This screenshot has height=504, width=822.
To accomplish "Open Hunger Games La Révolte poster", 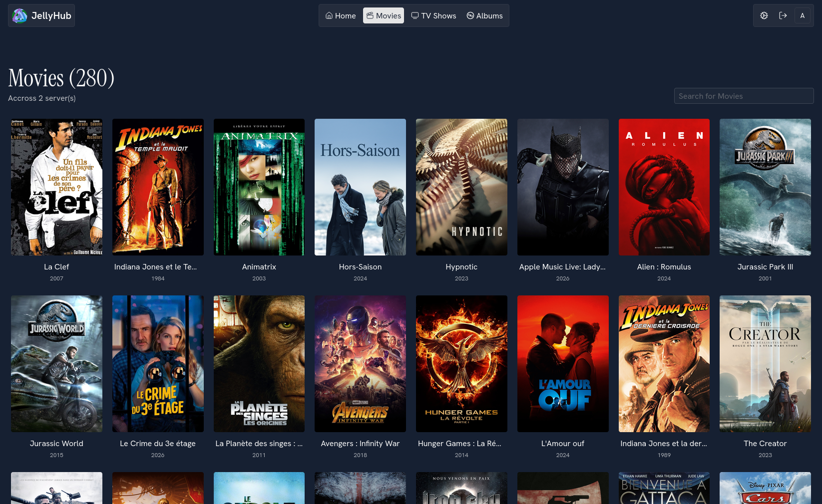I will point(461,364).
